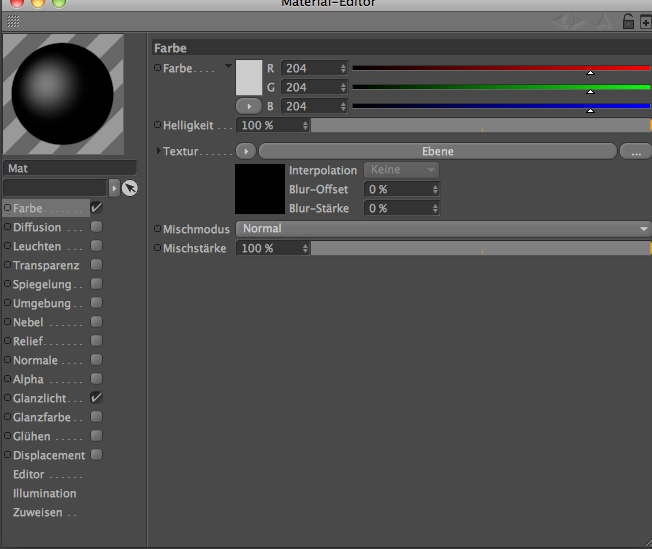Click the Mischmodus animation dot

pyautogui.click(x=158, y=228)
